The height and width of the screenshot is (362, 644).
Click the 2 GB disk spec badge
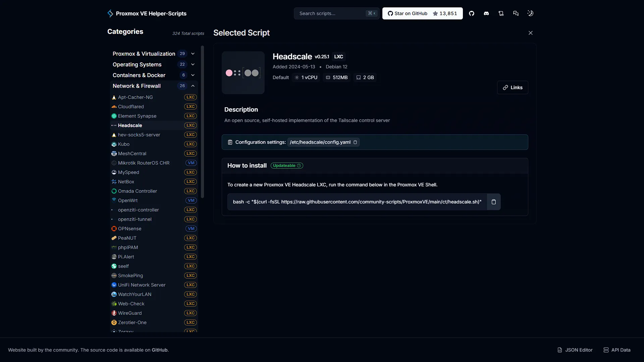[x=365, y=77]
